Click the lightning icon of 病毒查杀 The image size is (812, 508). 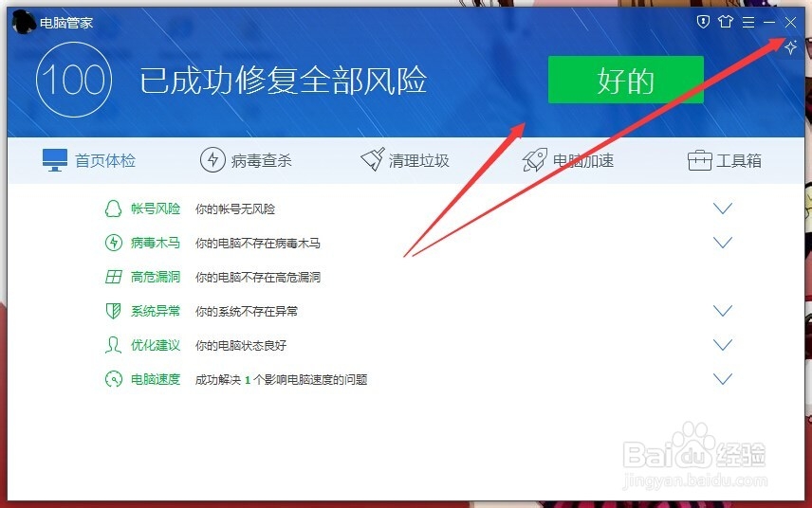[212, 160]
